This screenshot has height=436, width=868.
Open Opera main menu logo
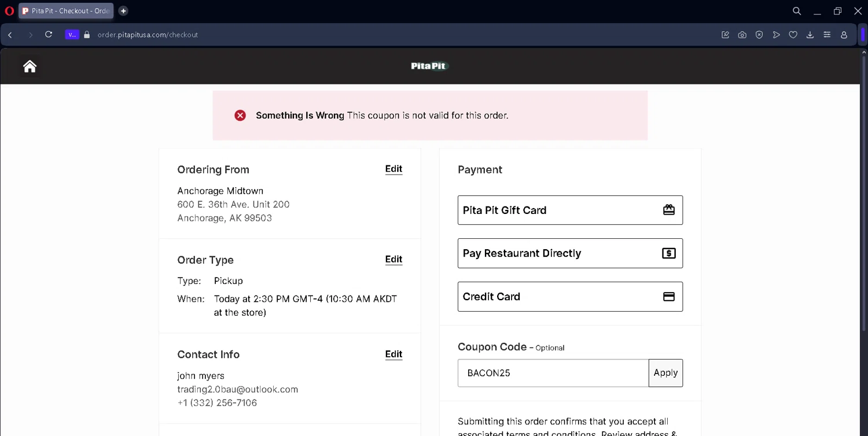9,11
